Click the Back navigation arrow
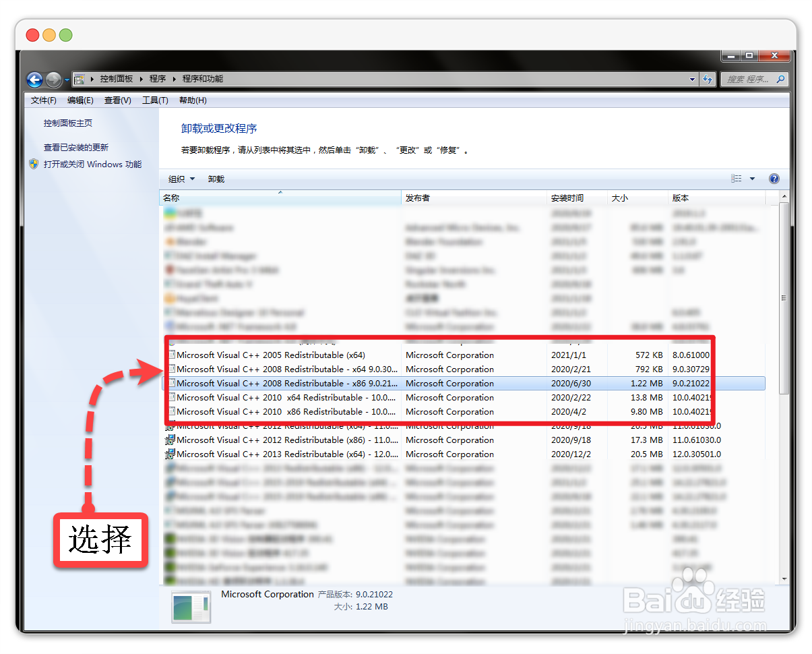812x654 pixels. click(34, 80)
